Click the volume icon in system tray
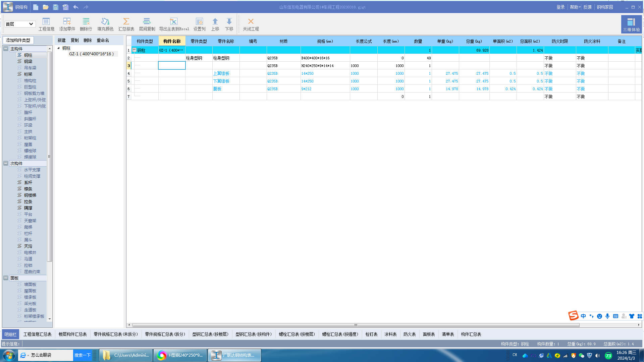This screenshot has width=644, height=362. tap(597, 356)
